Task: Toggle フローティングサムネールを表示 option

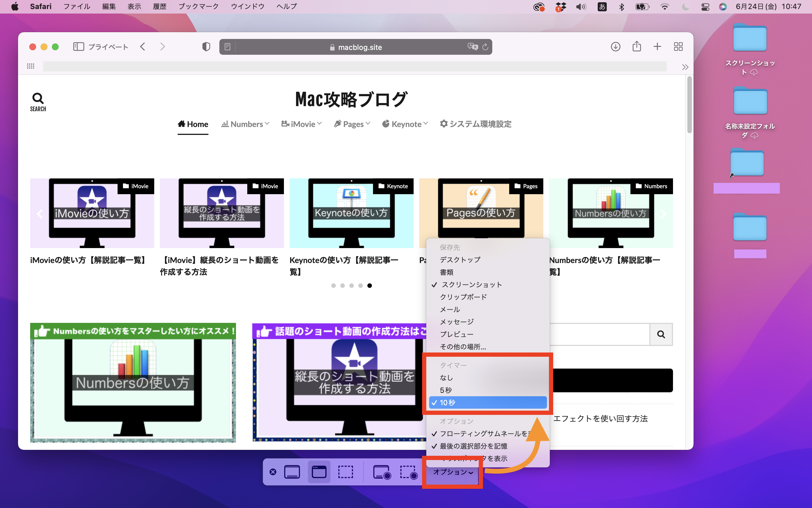Action: click(488, 434)
